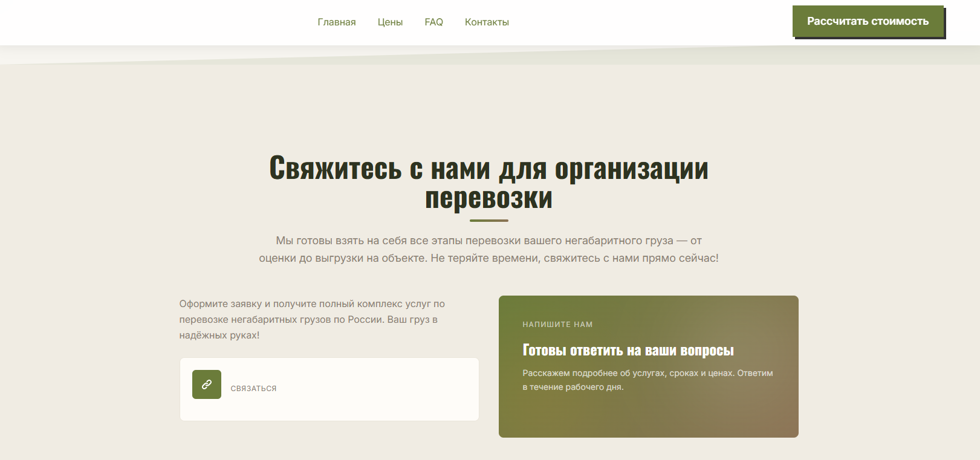Click the НАПИШИТЕ НАМ caption
The width and height of the screenshot is (980, 460).
pos(557,325)
